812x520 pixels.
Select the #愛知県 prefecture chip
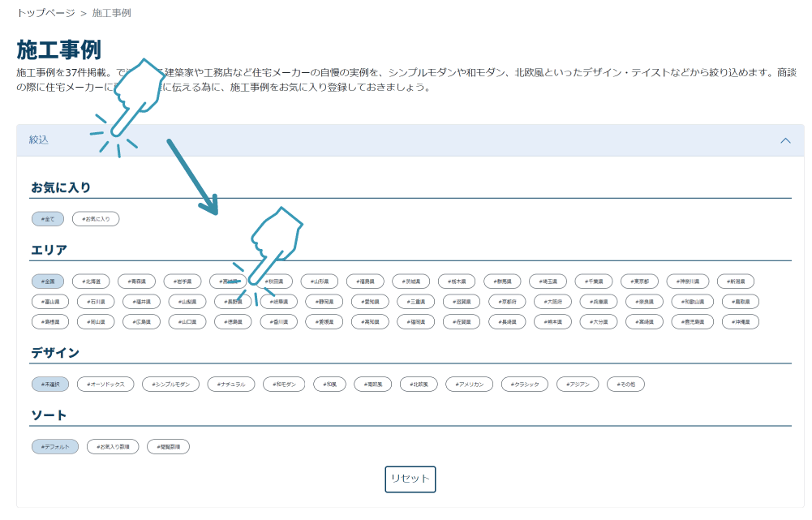[371, 300]
